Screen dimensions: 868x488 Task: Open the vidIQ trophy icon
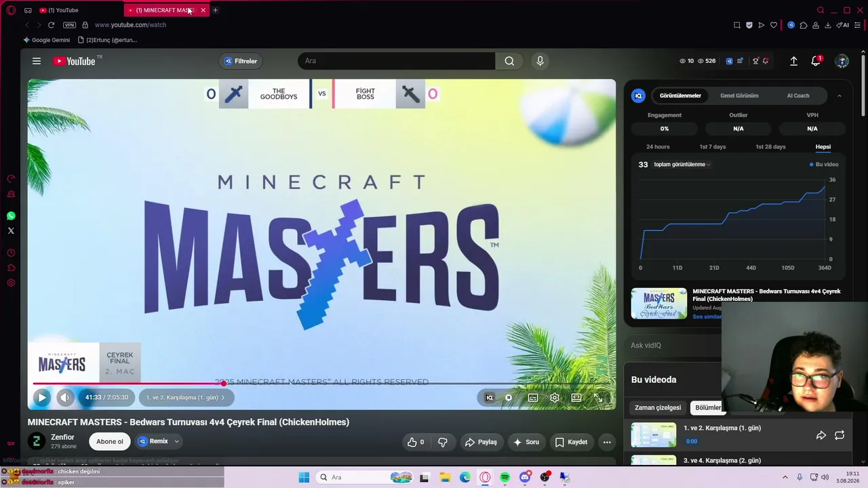pyautogui.click(x=755, y=61)
